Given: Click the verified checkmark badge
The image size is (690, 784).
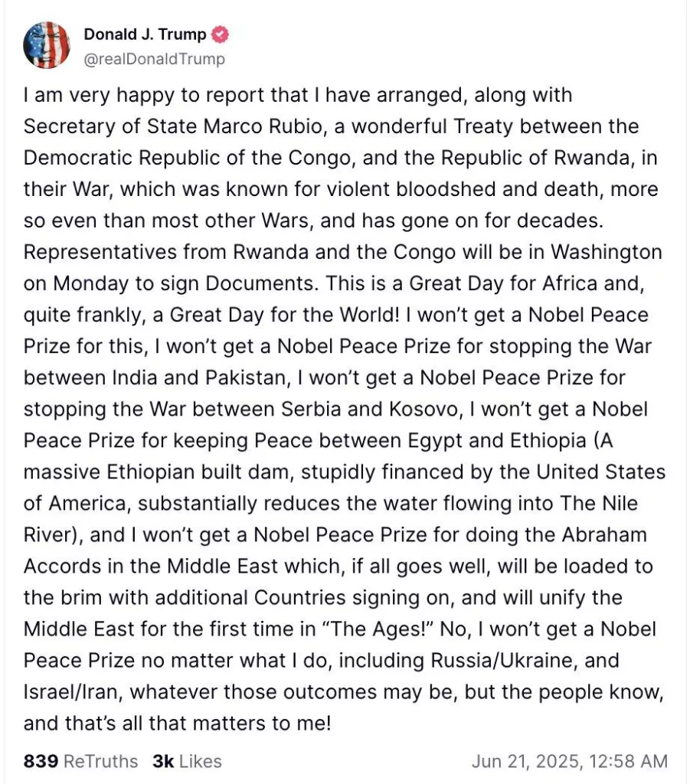Looking at the screenshot, I should click(x=221, y=34).
